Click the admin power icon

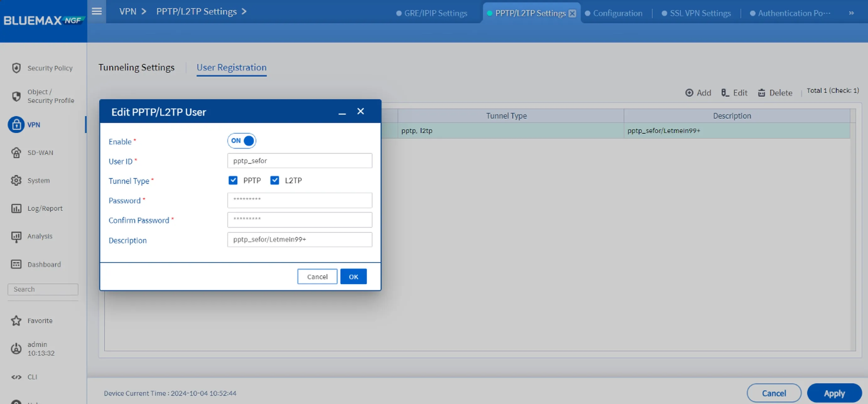[x=16, y=348]
